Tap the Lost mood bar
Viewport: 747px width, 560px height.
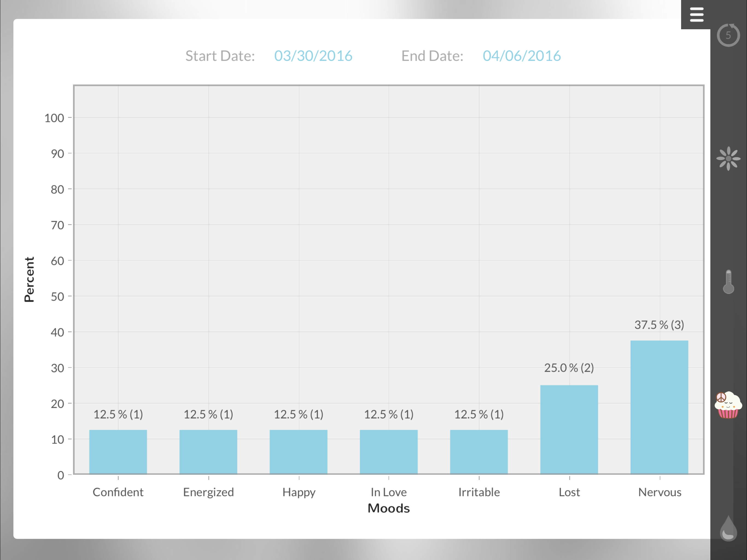(x=569, y=429)
